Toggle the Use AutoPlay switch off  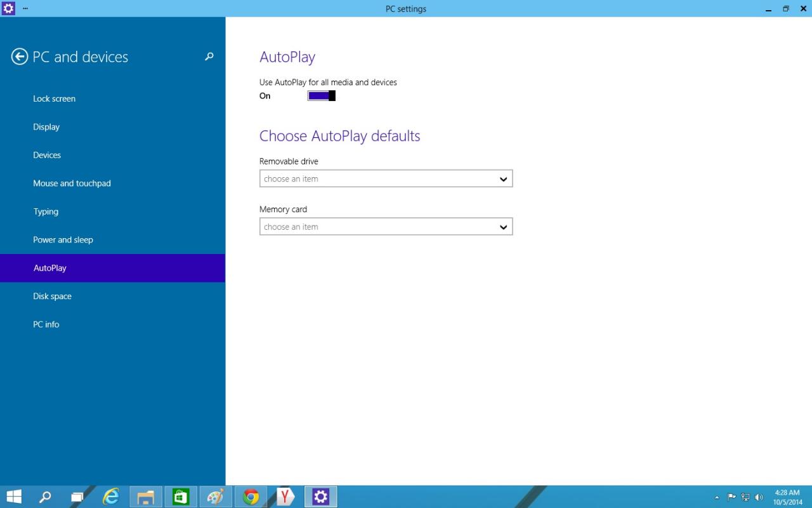pos(322,96)
